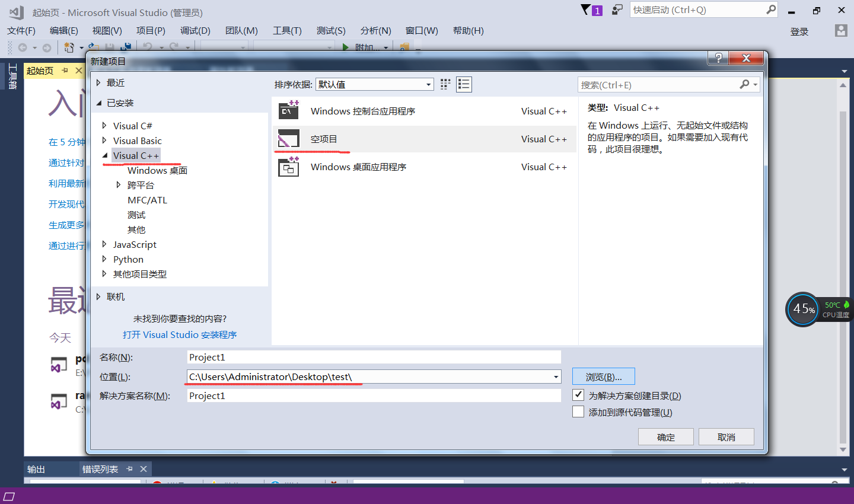854x504 pixels.
Task: Open the 调试(D) menu
Action: (x=195, y=31)
